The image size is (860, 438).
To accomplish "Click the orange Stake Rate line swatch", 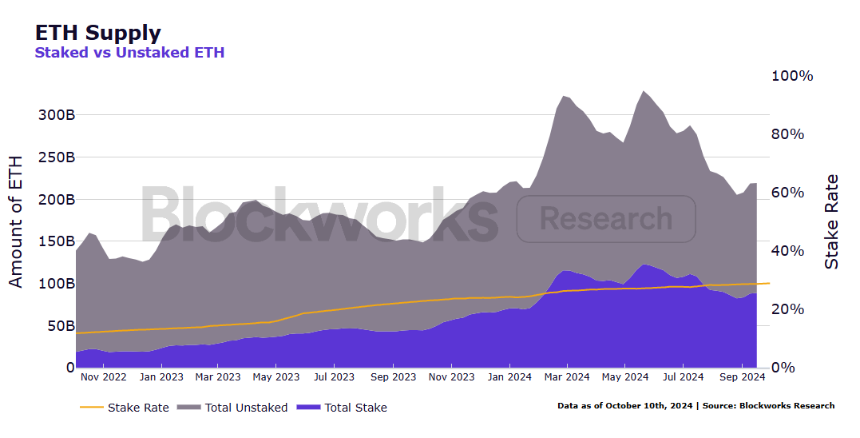I will point(92,407).
